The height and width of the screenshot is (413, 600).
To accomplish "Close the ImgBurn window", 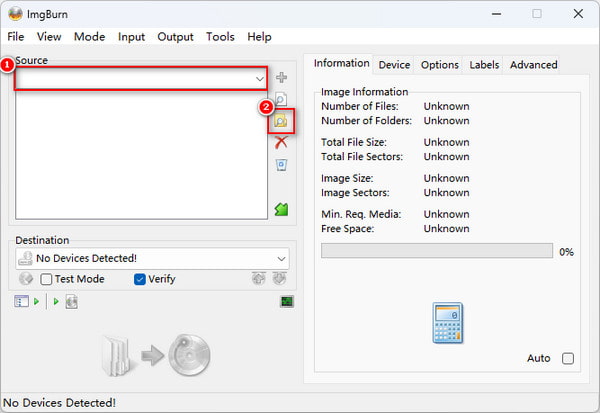I will [x=578, y=14].
